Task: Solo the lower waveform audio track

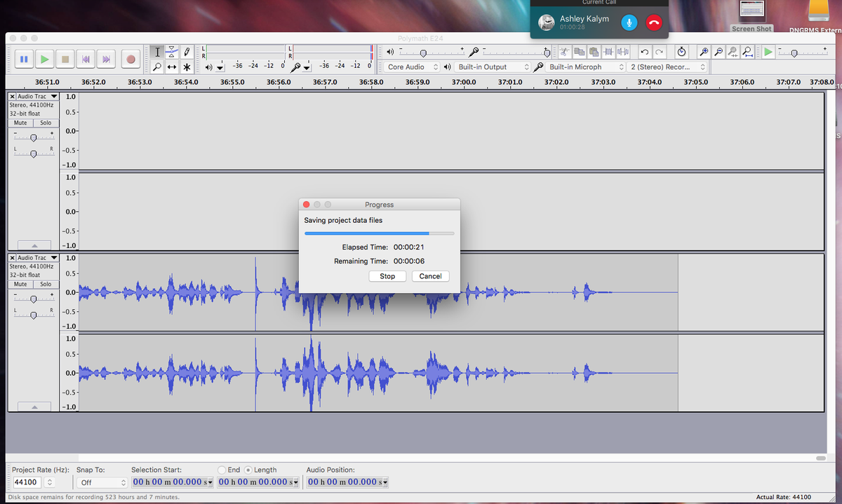Action: (46, 284)
